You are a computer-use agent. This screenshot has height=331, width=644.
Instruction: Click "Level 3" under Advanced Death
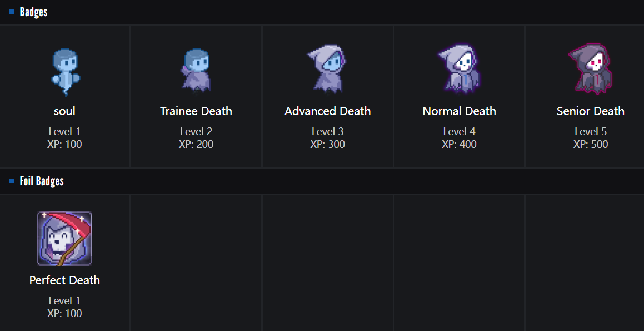(x=327, y=132)
